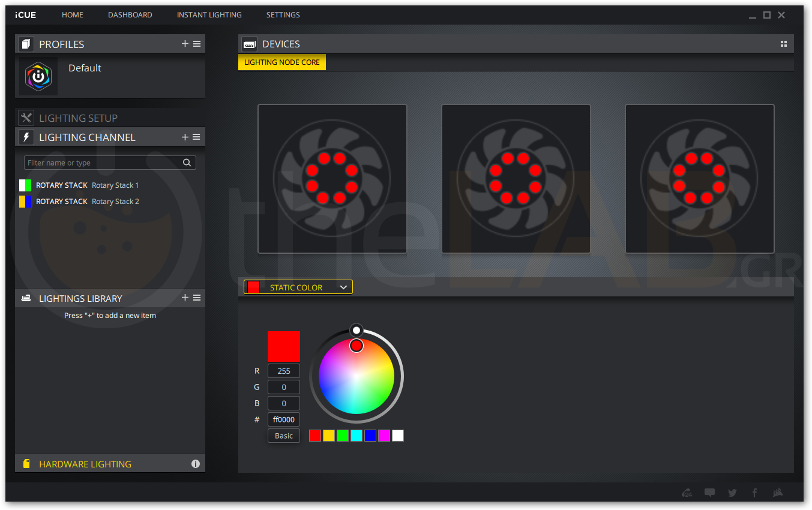Open the HOME menu
Viewport: 812px width, 510px height.
click(73, 15)
